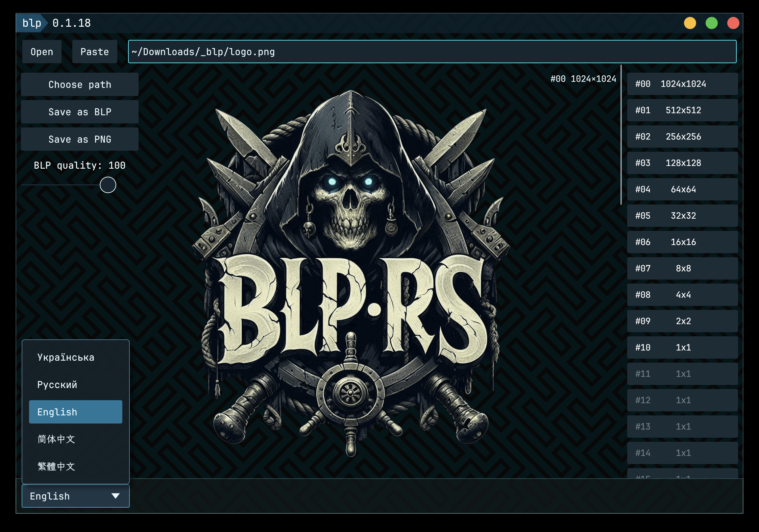Screen dimensions: 759x532
Task: Click the BLP.RS logo preview image
Action: tap(351, 274)
